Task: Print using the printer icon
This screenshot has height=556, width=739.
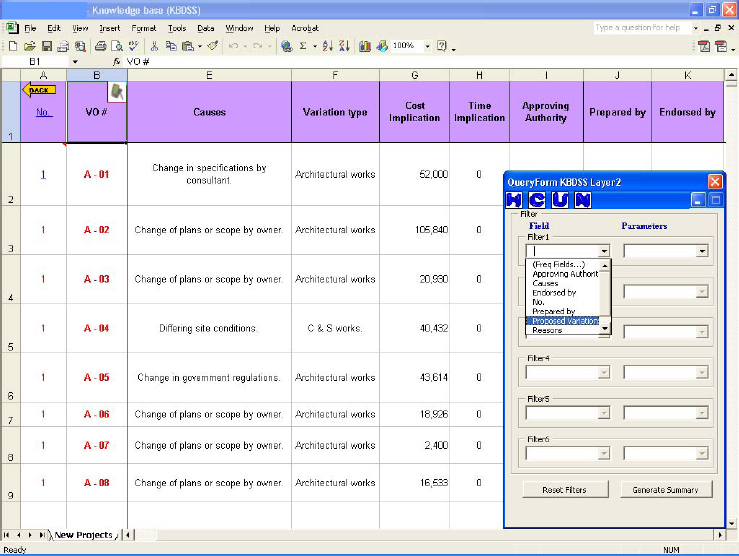Action: [100, 46]
